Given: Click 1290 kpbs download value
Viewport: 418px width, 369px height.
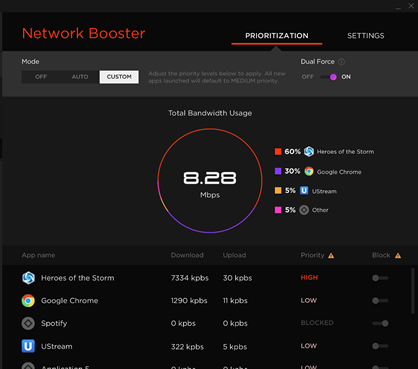Looking at the screenshot, I should click(x=189, y=301).
